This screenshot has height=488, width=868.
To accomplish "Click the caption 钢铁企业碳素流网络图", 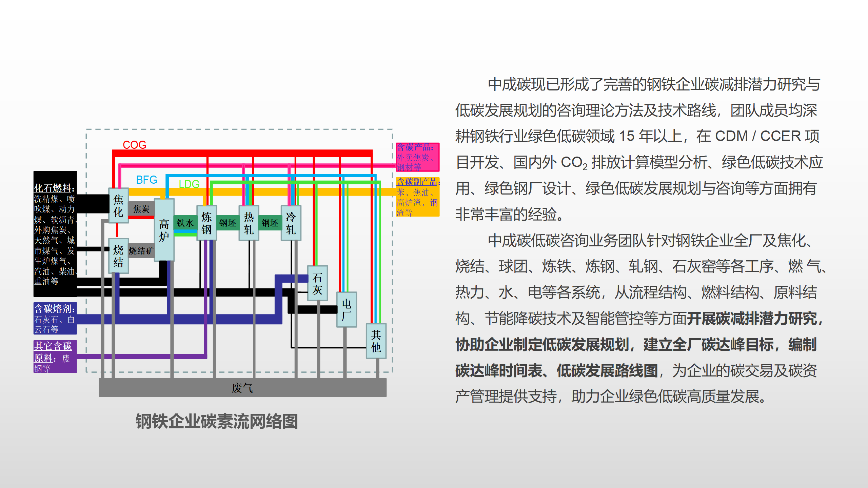I will (217, 421).
